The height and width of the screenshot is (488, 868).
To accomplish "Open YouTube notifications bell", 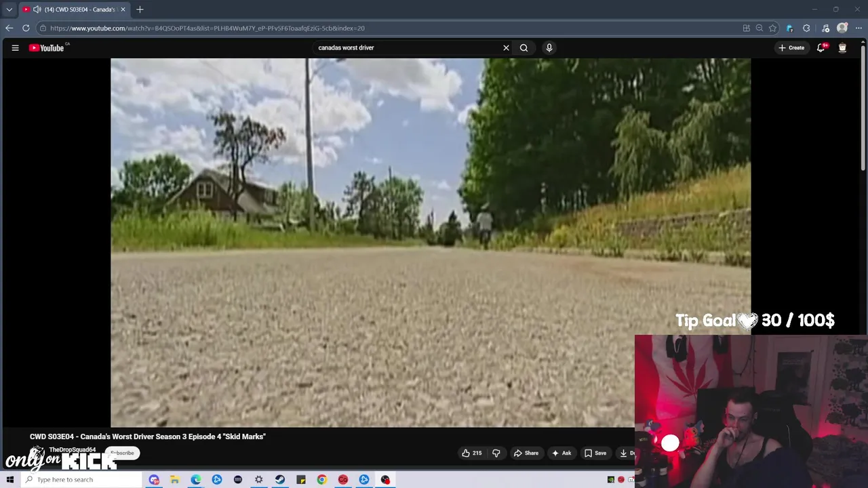I will (821, 47).
